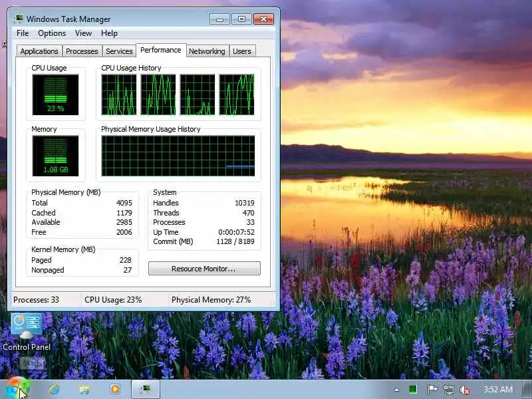Click the Up Time value 0:00:07:52
Screen dimensions: 532x399
236,232
